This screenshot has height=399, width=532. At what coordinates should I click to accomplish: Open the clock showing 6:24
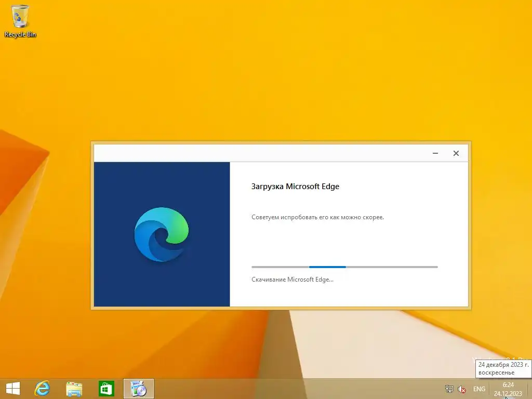pos(508,389)
